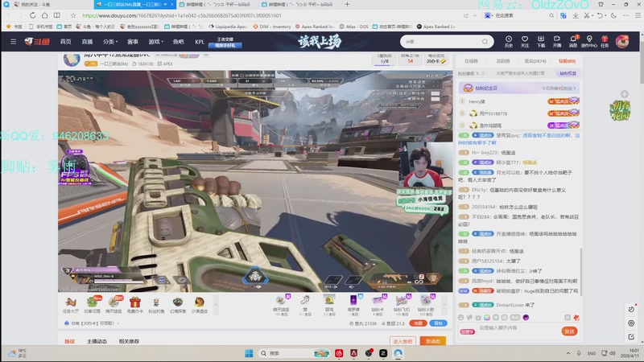644x362 pixels.
Task: Click the 进入鱼吧 button
Action: coord(402,341)
